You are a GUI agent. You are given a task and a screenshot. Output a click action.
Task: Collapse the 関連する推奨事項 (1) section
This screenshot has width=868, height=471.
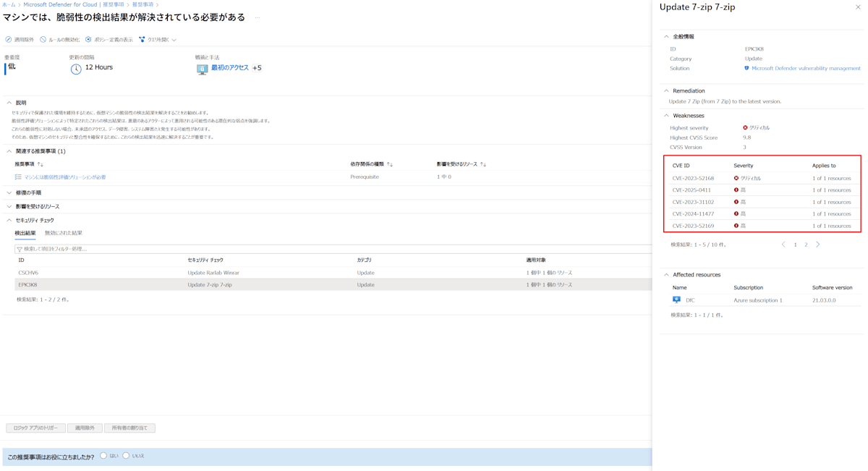tap(9, 151)
